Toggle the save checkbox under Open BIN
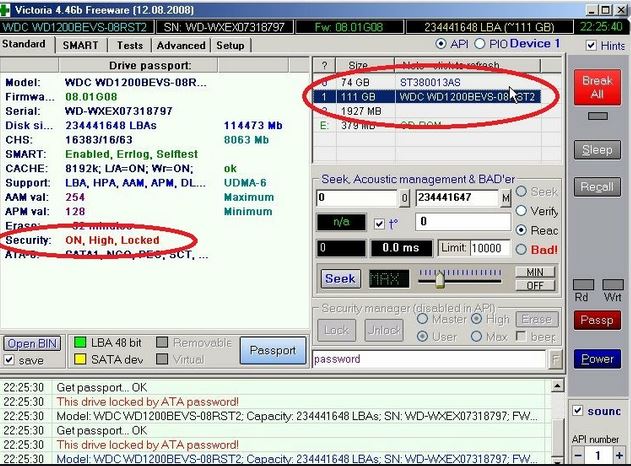 point(9,359)
